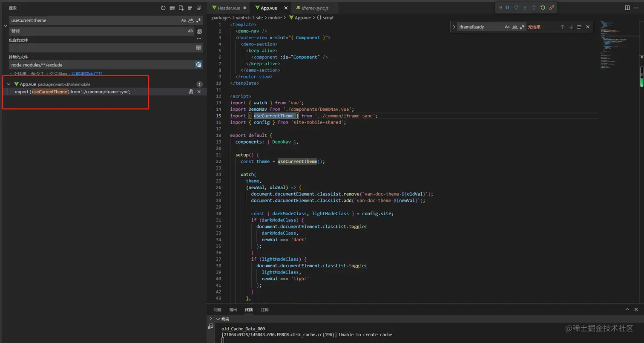Screen dimensions: 644x343
Task: Click App.vue in the breadcrumb
Action: 299,17
